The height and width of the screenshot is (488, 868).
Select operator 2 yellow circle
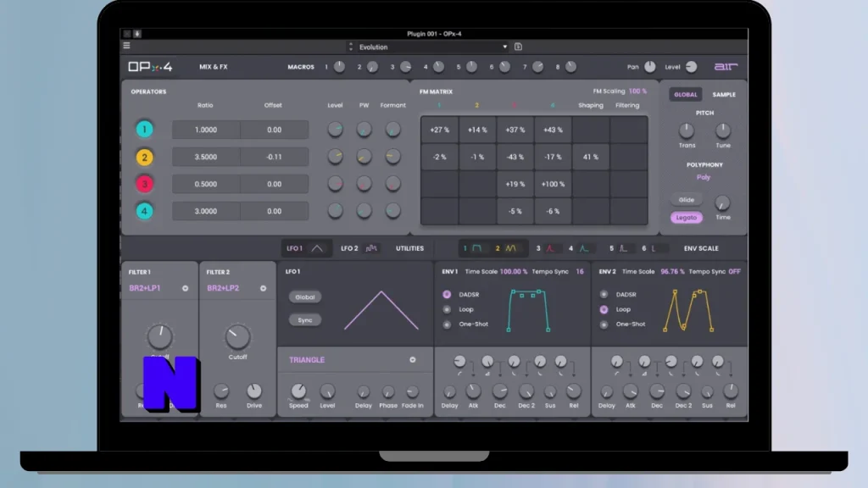[144, 157]
